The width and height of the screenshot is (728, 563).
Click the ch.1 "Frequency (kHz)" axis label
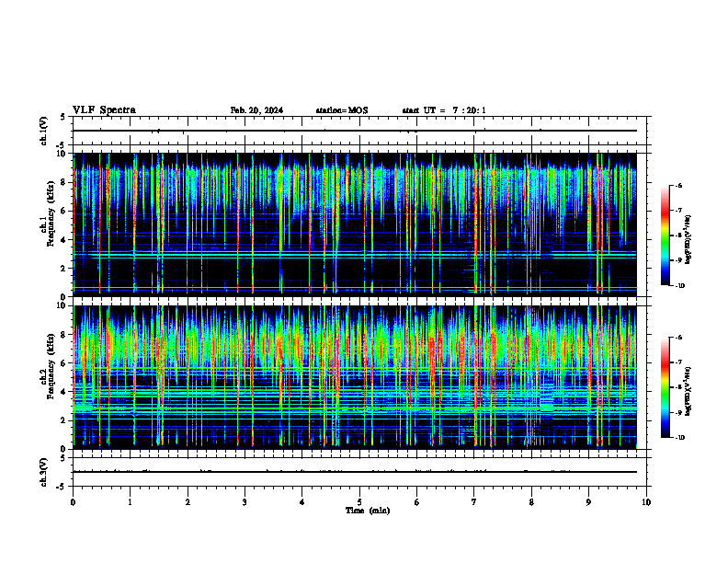pyautogui.click(x=51, y=213)
